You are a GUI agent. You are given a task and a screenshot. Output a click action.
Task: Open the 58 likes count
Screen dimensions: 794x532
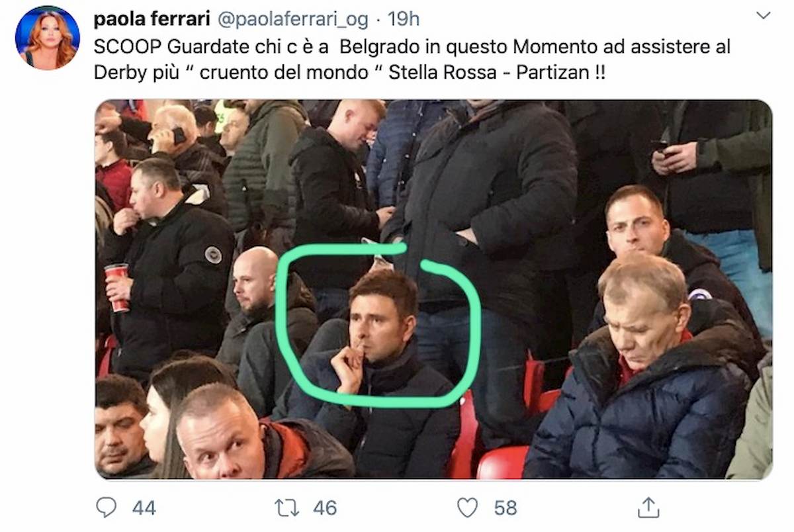[x=504, y=508]
